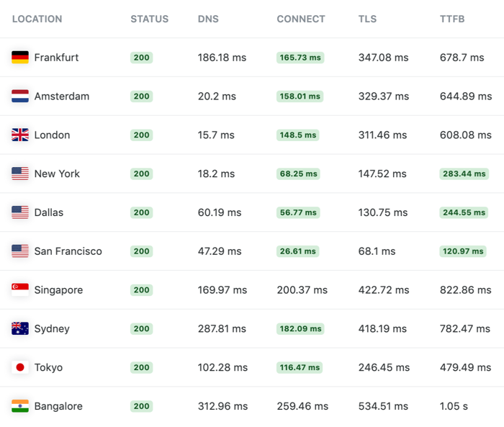
Task: Click the India flag icon beside Bangalore
Action: (x=20, y=406)
